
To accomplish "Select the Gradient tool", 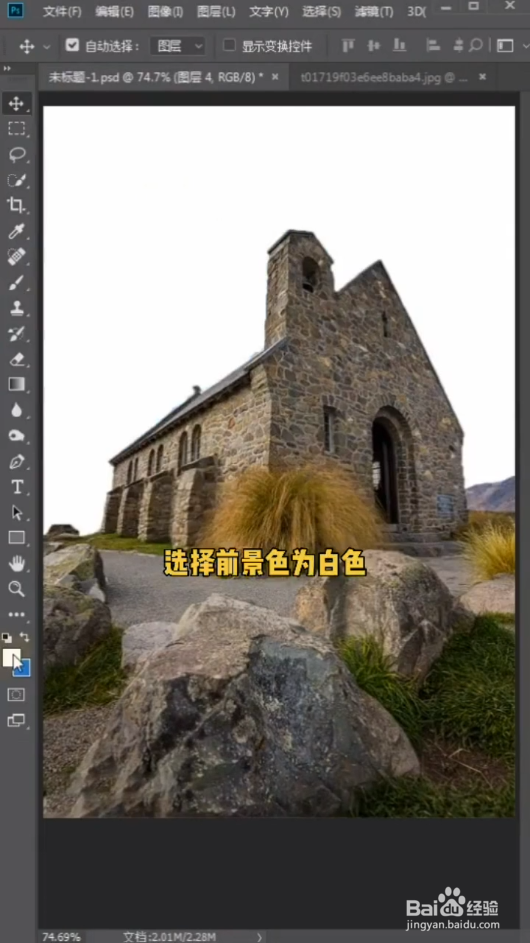I will [x=16, y=384].
